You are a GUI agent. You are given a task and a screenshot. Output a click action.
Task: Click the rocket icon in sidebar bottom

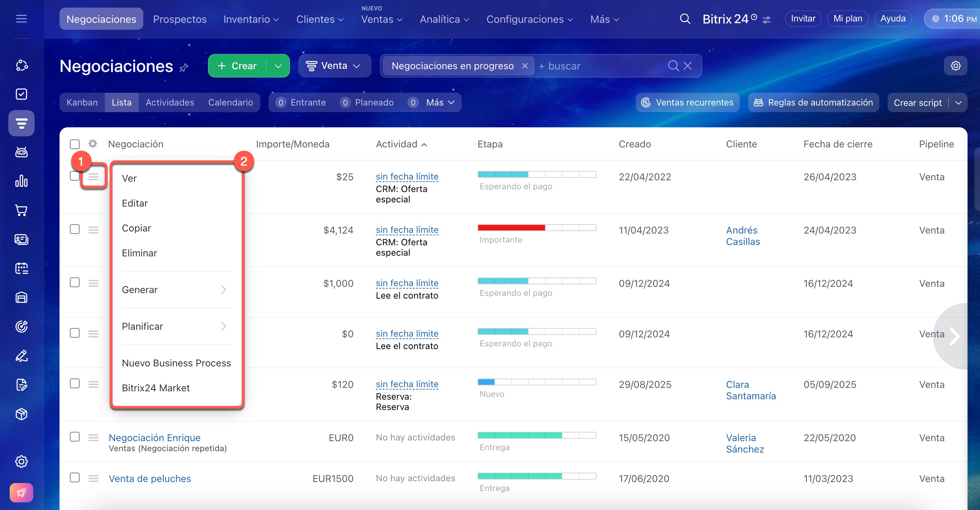21,492
